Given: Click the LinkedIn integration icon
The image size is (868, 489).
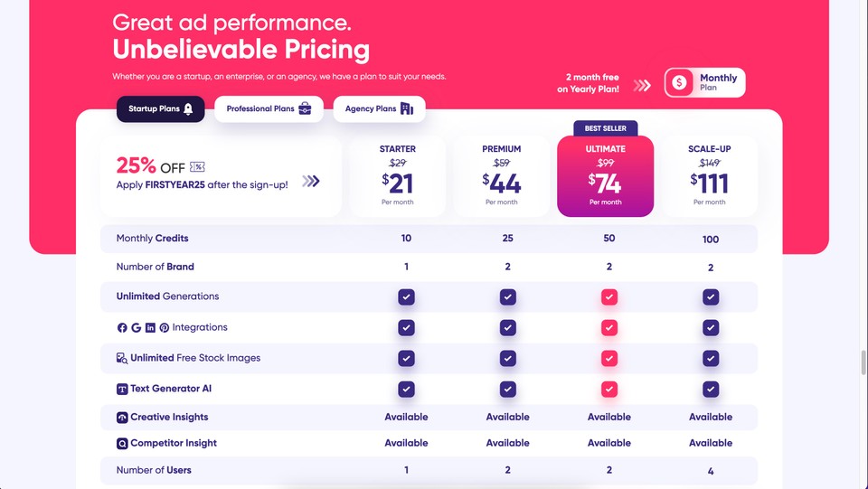Looking at the screenshot, I should pos(150,328).
